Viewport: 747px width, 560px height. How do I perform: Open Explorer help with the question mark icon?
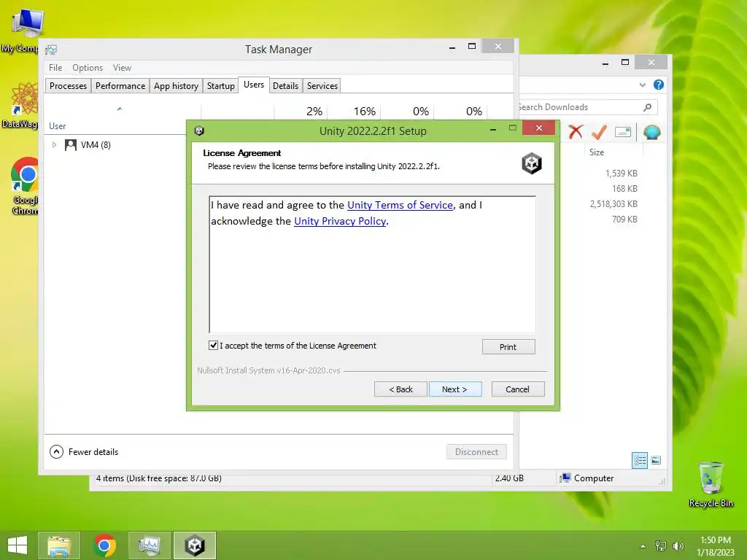(x=659, y=85)
